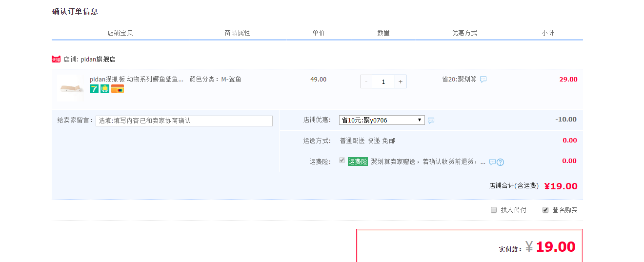Click the 优惠方式 column header
Image resolution: width=644 pixels, height=262 pixels.
click(464, 33)
